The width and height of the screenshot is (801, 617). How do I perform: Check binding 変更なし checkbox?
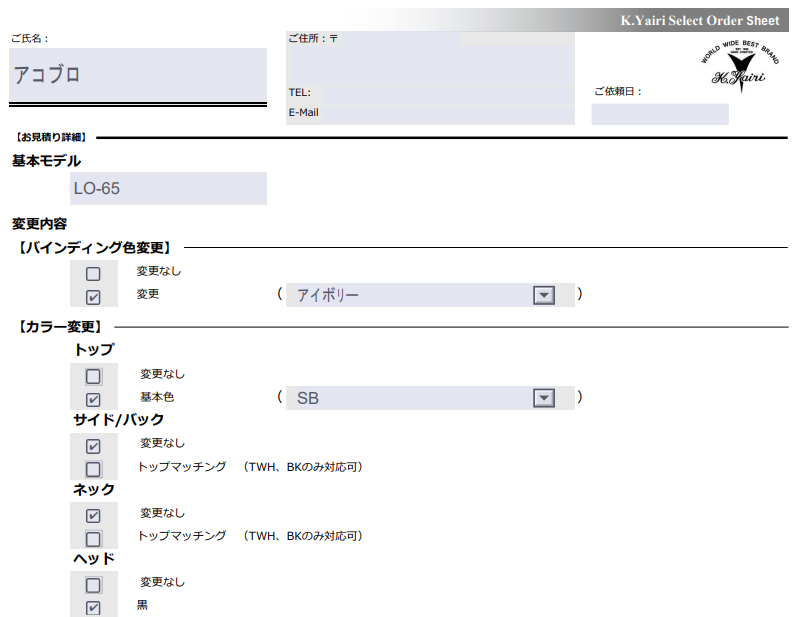coord(93,273)
